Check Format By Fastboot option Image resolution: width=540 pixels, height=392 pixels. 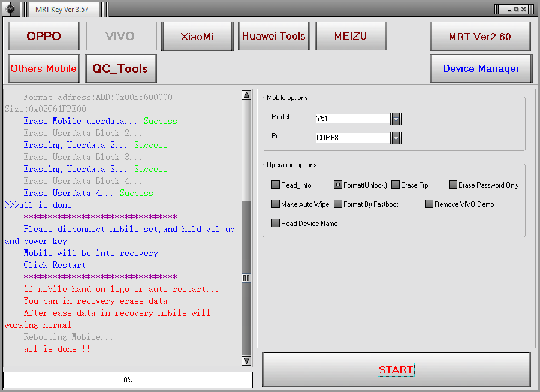[x=338, y=204]
